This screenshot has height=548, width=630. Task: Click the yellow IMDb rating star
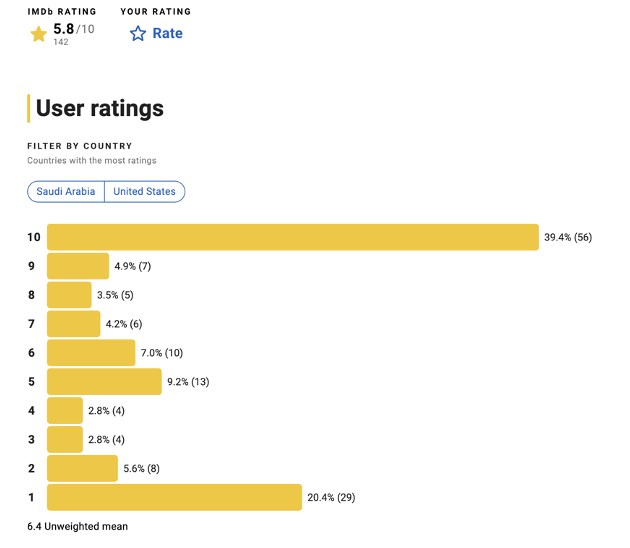39,34
